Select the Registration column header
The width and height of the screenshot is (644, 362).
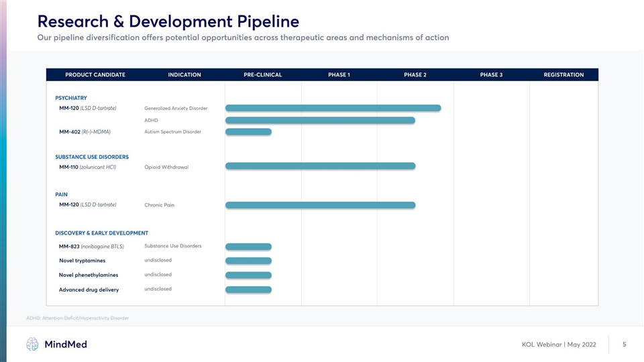563,74
